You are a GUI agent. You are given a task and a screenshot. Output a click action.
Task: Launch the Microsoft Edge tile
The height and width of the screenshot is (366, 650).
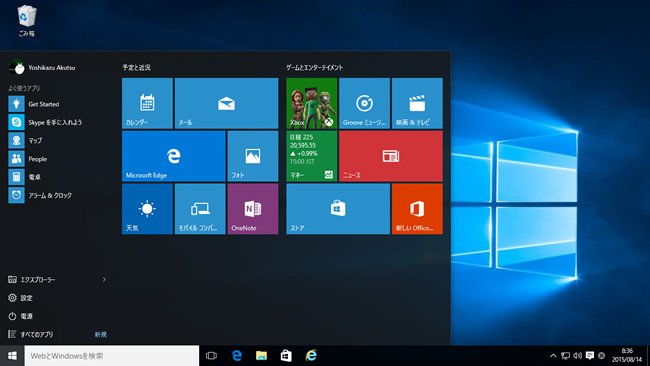[174, 156]
